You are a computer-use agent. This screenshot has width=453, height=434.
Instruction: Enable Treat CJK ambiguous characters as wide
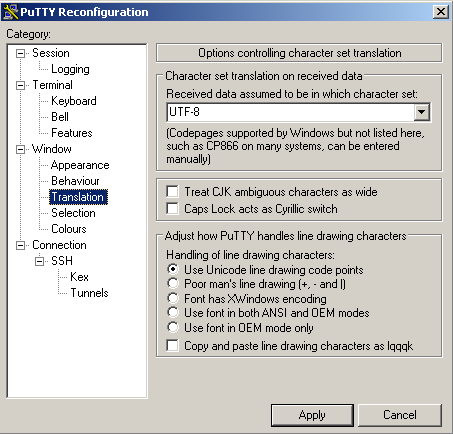172,192
